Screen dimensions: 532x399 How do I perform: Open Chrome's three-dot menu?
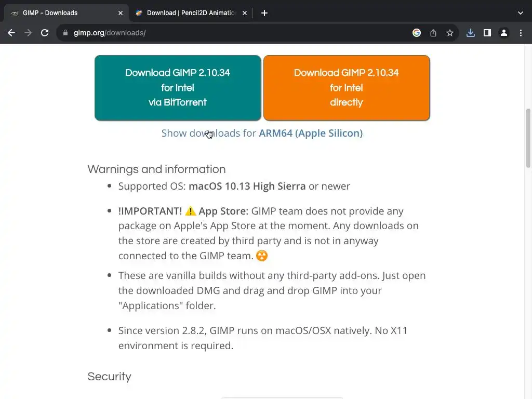[x=521, y=33]
